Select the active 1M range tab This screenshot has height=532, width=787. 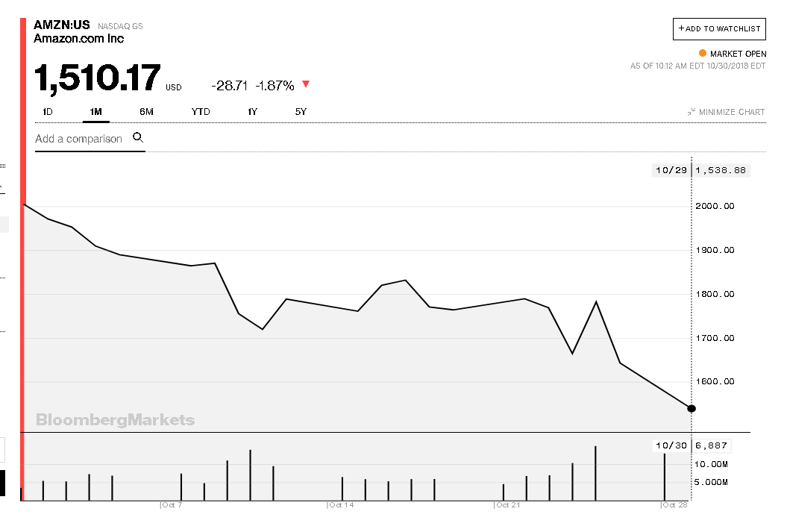[95, 112]
